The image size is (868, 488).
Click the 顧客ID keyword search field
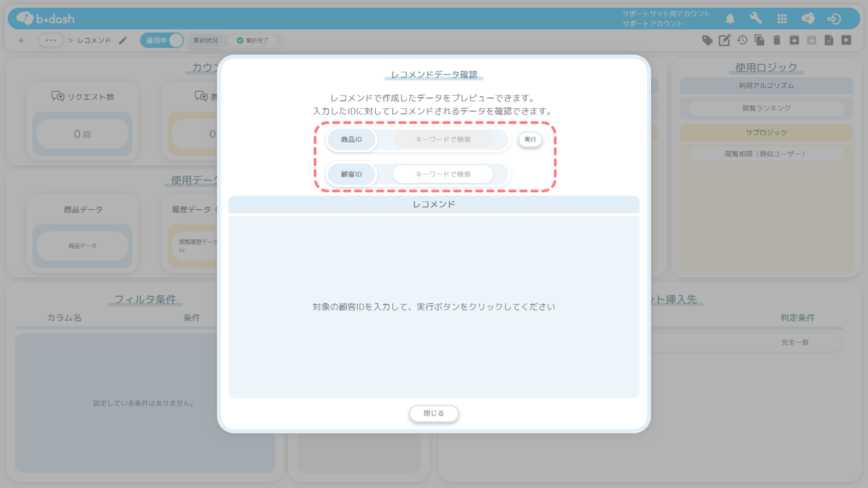[x=443, y=174]
